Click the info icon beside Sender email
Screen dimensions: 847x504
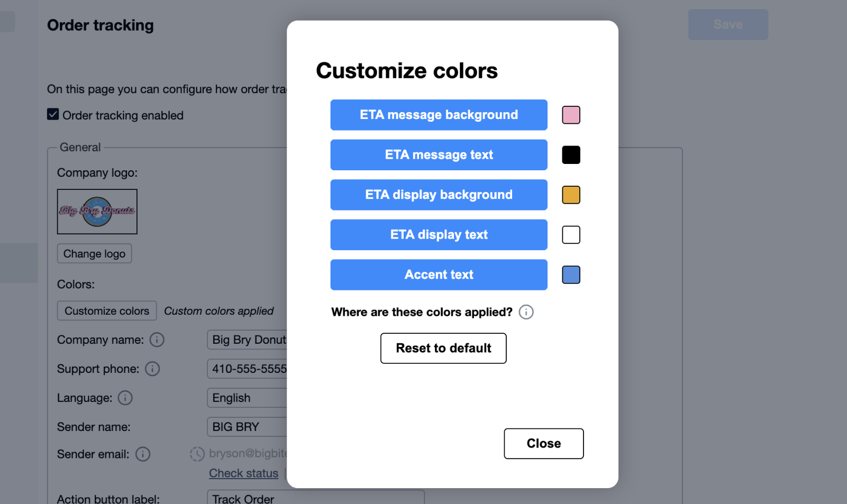pyautogui.click(x=142, y=454)
